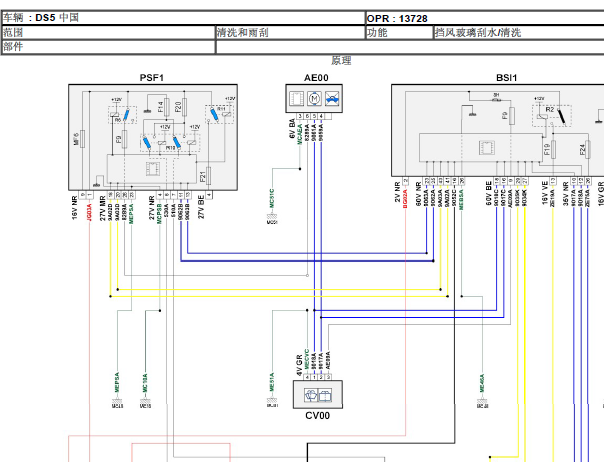The image size is (604, 462).
Task: Click the module chip icon in AE00
Action: pos(297,100)
